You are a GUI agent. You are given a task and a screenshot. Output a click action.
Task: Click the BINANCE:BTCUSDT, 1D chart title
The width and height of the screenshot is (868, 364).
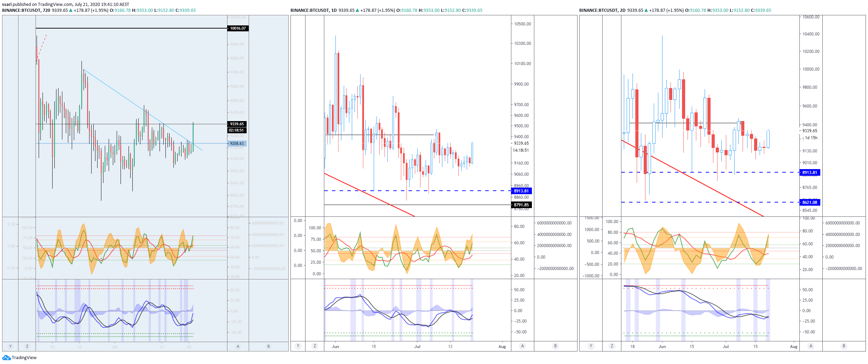[313, 10]
